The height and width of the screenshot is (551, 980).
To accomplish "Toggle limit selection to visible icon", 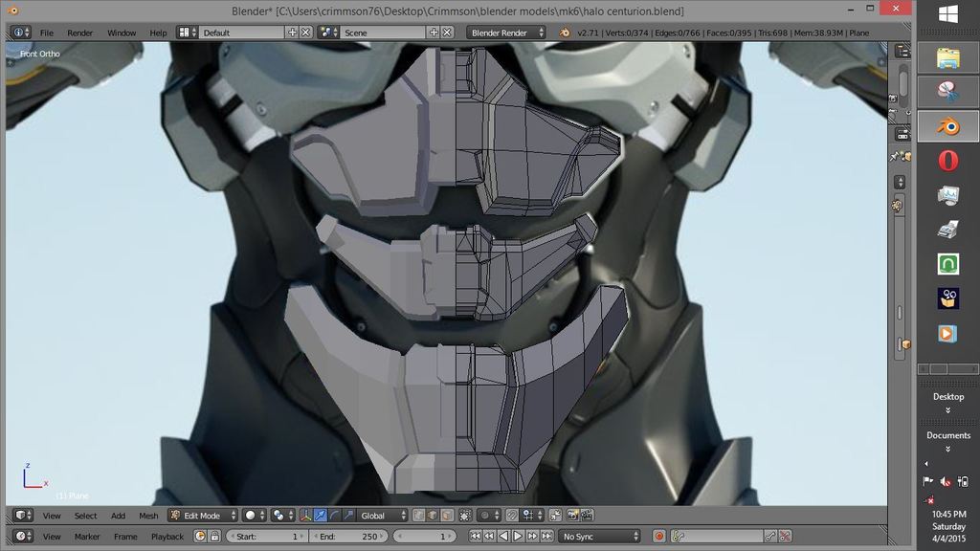I will (464, 516).
